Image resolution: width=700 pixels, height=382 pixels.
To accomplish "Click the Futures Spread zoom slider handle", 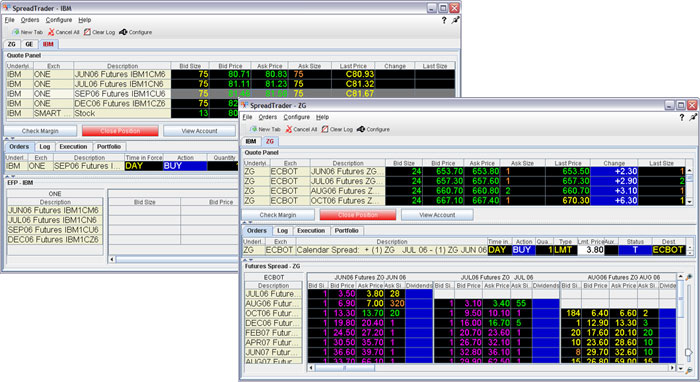I will tap(689, 353).
